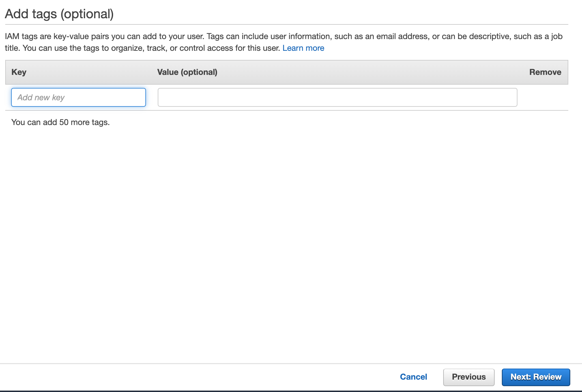Click the 'You can add 50 more tags' text
This screenshot has height=392, width=582.
point(60,122)
